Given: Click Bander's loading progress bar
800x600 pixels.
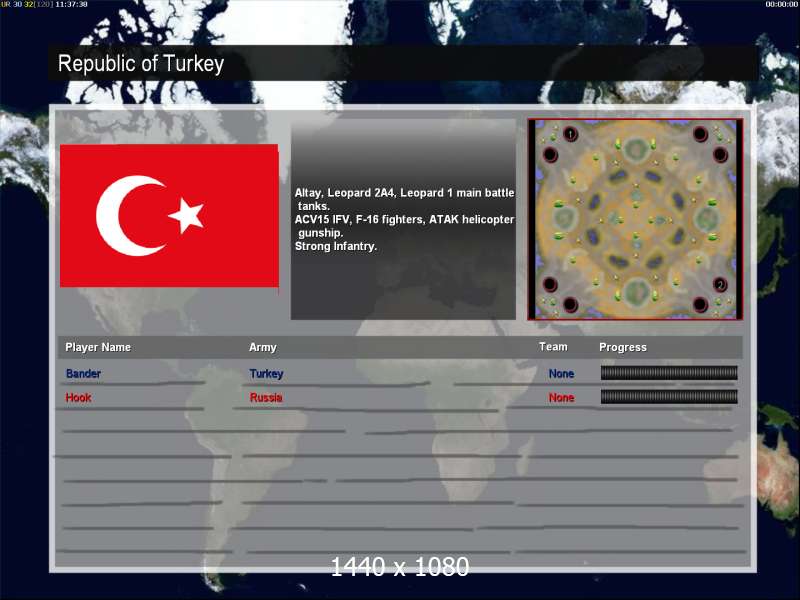Looking at the screenshot, I should point(669,373).
